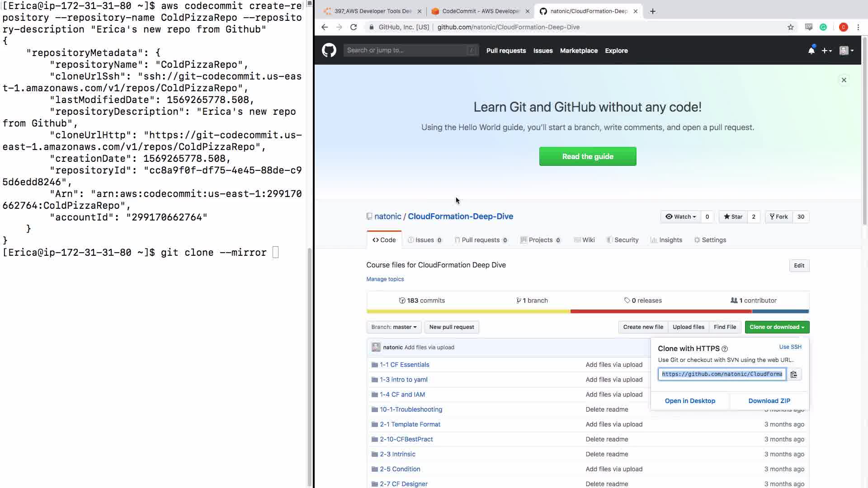Bookmark page with star icon
868x488 pixels.
(790, 27)
